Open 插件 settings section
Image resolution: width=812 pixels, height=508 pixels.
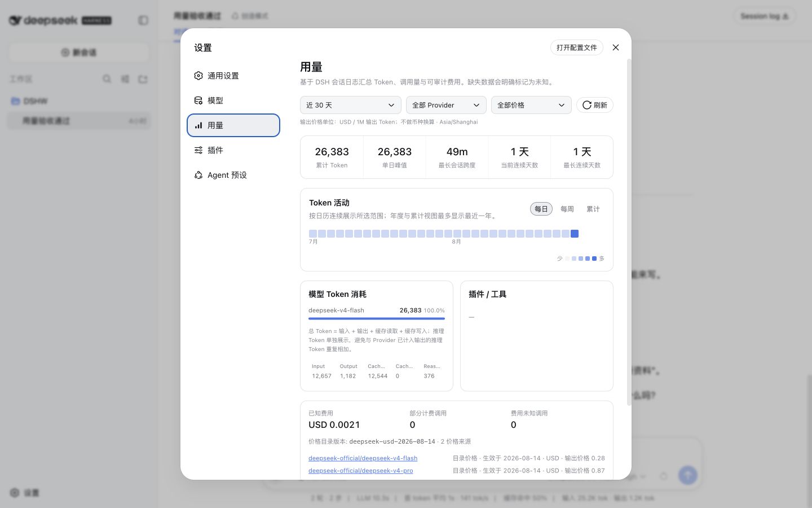tap(233, 150)
